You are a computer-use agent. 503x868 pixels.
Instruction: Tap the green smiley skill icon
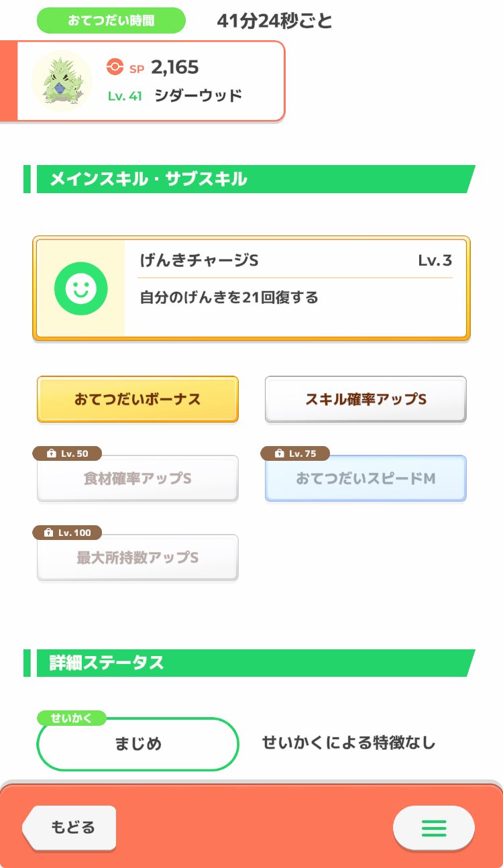point(80,288)
